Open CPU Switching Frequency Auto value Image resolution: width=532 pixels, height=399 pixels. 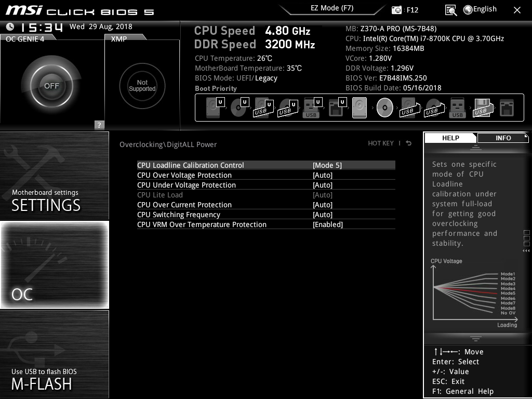click(x=322, y=215)
